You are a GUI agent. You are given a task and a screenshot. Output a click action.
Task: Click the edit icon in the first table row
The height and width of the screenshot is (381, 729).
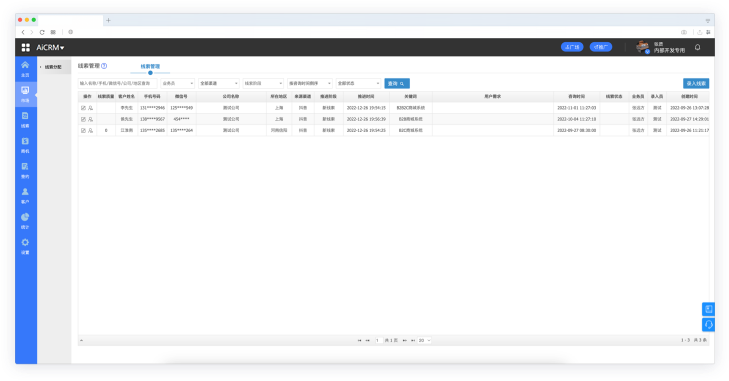[83, 108]
